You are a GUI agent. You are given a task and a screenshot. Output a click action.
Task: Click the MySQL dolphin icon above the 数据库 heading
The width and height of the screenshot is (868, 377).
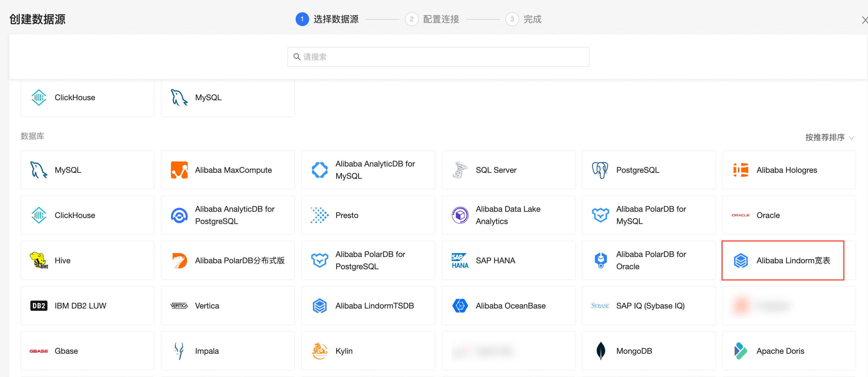coord(179,97)
